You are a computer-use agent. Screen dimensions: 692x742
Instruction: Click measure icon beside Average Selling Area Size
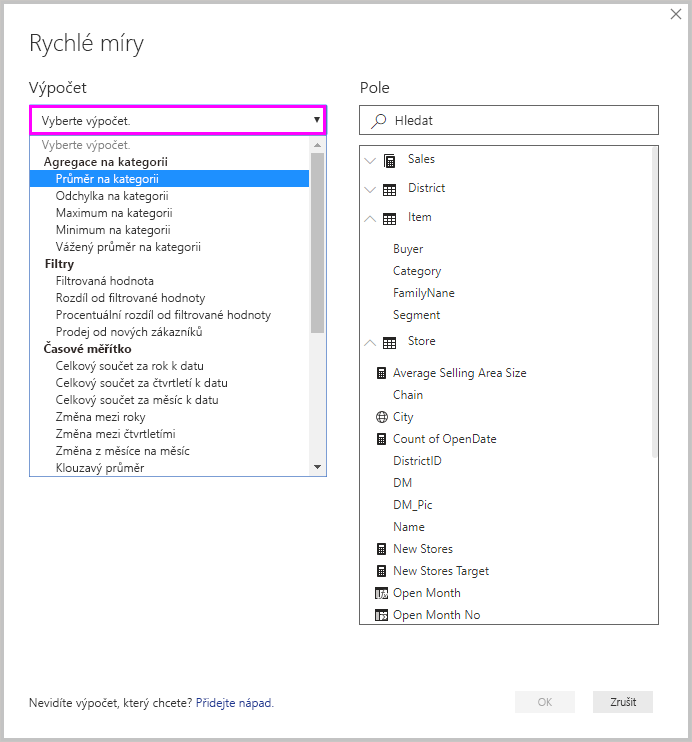[381, 373]
